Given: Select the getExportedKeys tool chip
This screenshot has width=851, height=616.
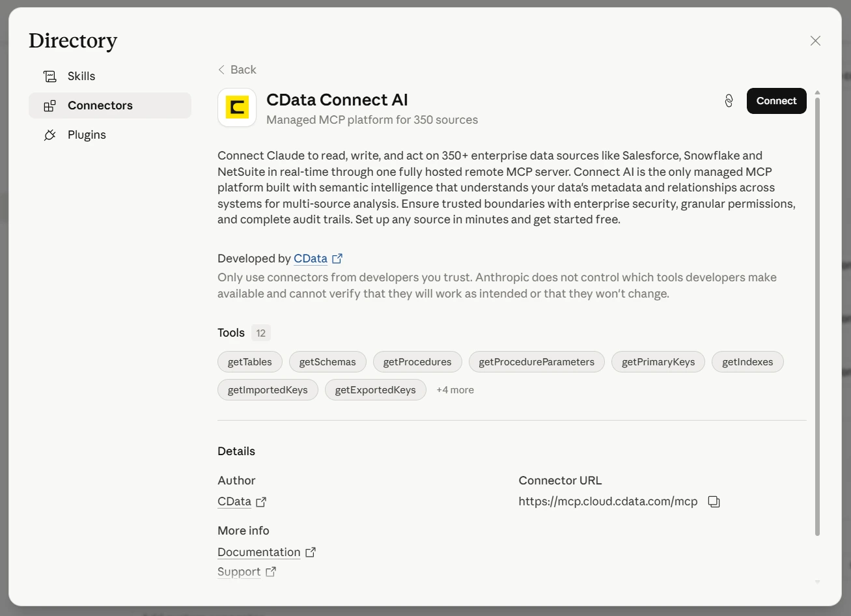Looking at the screenshot, I should [375, 390].
